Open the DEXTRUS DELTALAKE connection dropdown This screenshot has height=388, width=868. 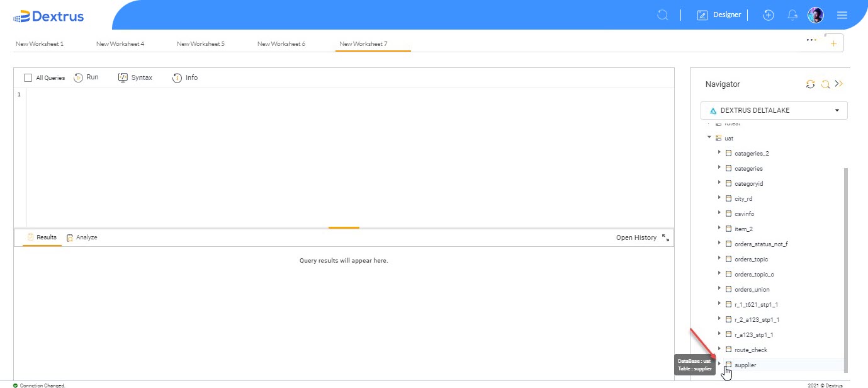(x=774, y=110)
